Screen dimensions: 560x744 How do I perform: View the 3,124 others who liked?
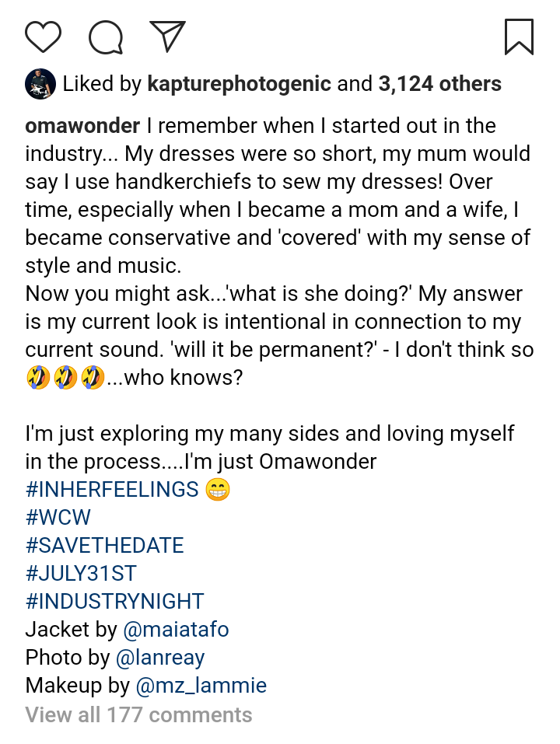tap(440, 84)
